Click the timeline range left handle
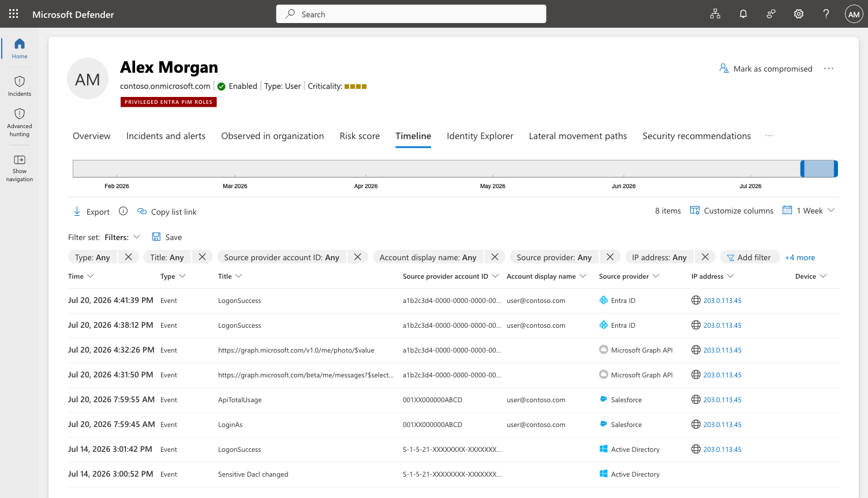The height and width of the screenshot is (498, 868). 802,169
